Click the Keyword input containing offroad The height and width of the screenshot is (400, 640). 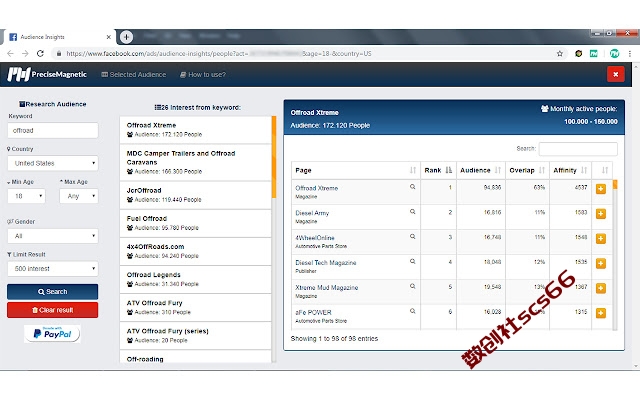pos(53,131)
